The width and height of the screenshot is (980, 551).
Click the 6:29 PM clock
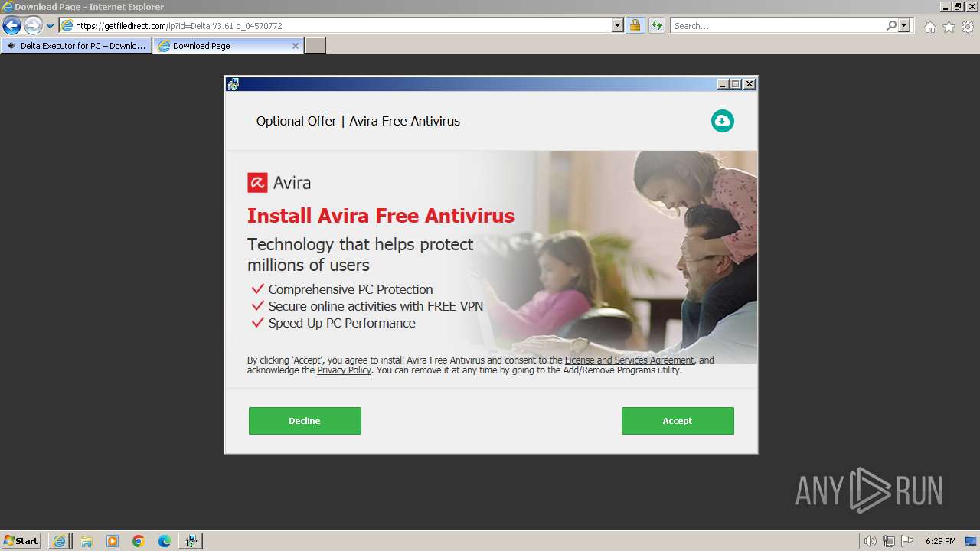941,541
